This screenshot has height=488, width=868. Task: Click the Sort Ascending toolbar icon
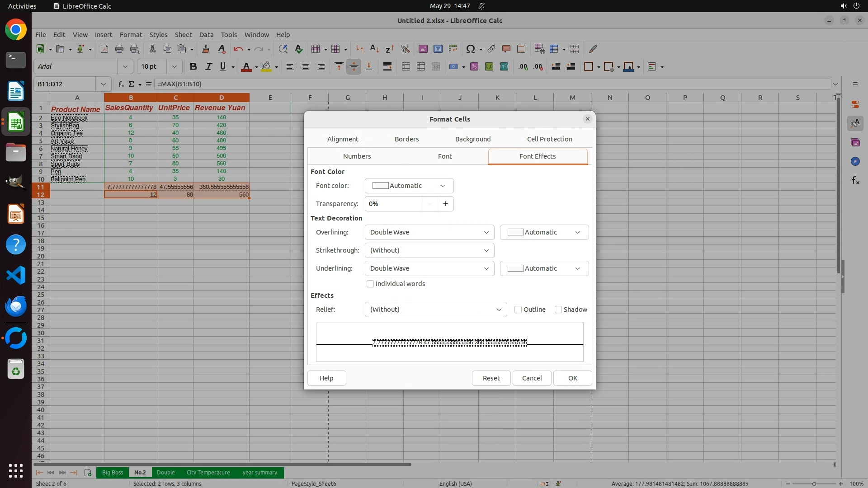(374, 49)
